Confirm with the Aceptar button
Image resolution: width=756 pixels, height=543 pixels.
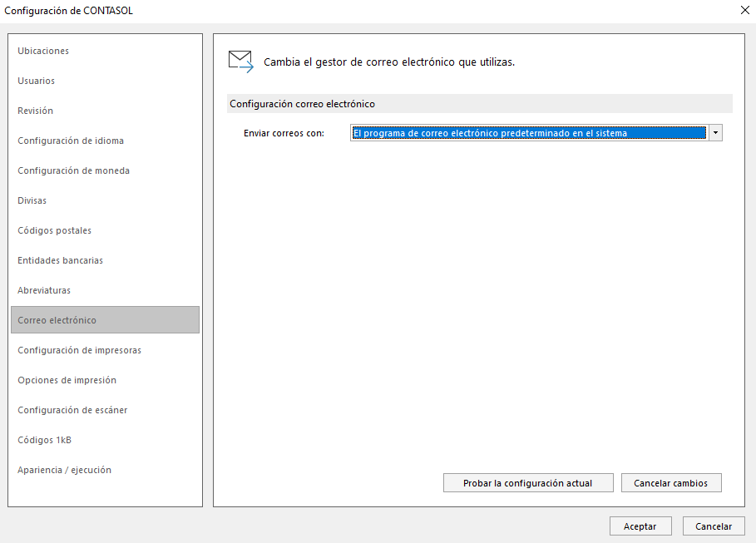click(640, 526)
